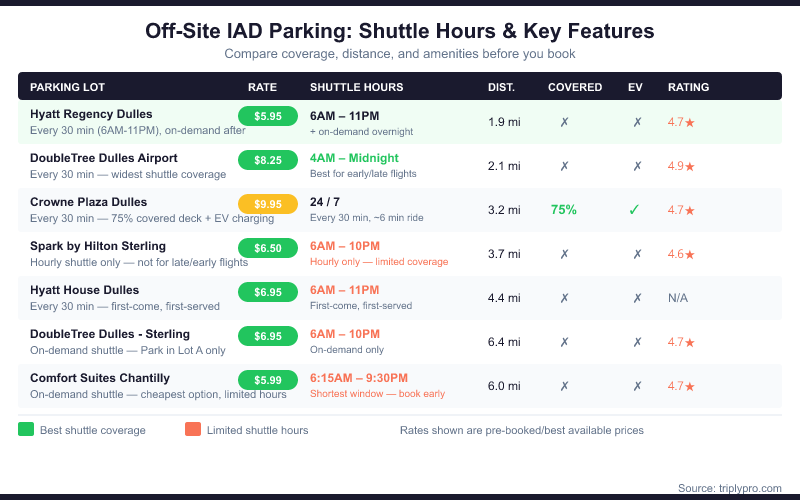Click the DoubleTree Dulles Airport lot name

[x=104, y=158]
